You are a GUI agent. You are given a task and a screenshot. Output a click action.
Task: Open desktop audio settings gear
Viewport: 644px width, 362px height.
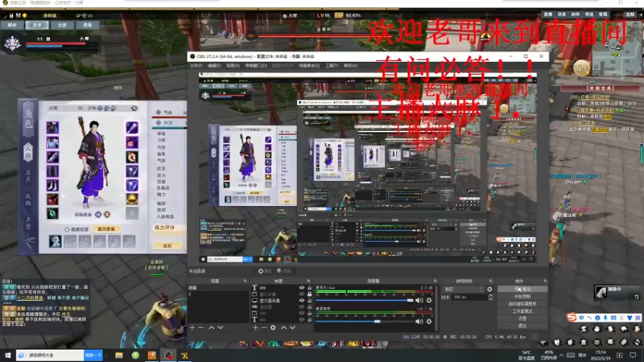[429, 321]
